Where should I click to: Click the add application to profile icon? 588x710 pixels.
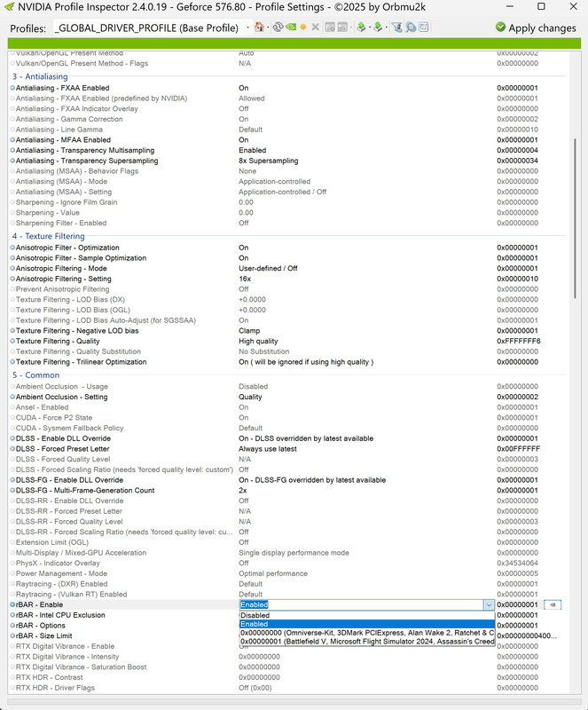[x=330, y=28]
